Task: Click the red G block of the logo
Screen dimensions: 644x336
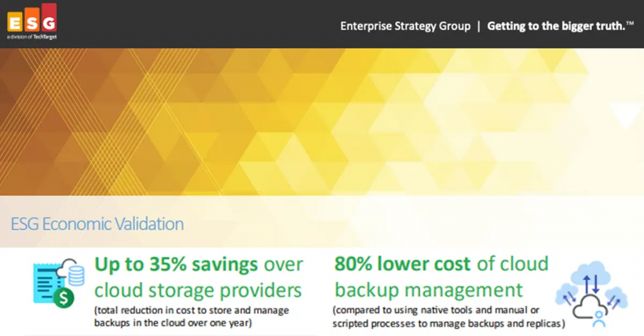Action: 48,18
